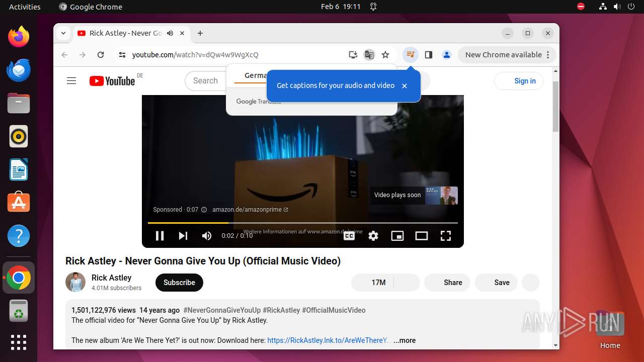Open the Google Translate icon in address bar
The image size is (644, 362).
click(x=369, y=55)
